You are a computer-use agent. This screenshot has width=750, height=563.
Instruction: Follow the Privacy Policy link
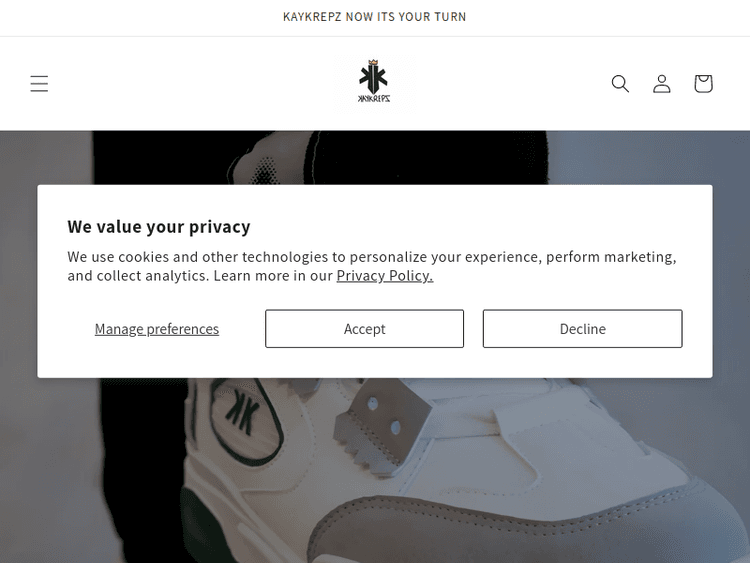384,276
